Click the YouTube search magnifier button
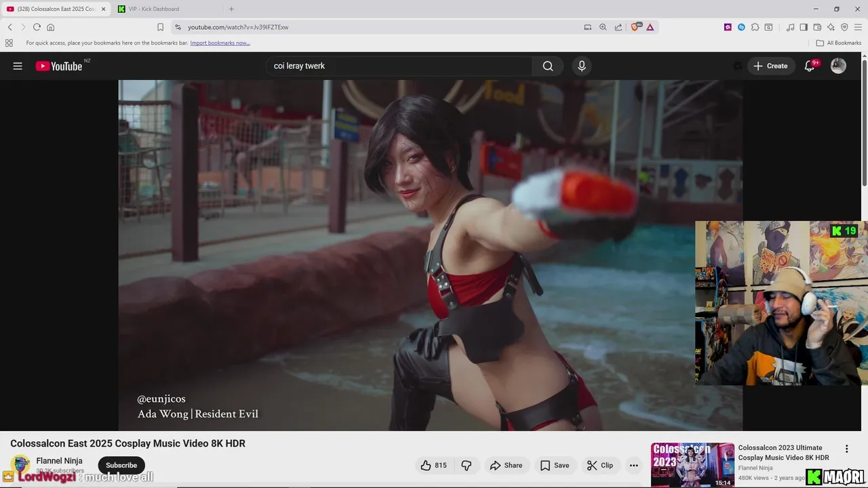The height and width of the screenshot is (488, 868). click(x=548, y=66)
